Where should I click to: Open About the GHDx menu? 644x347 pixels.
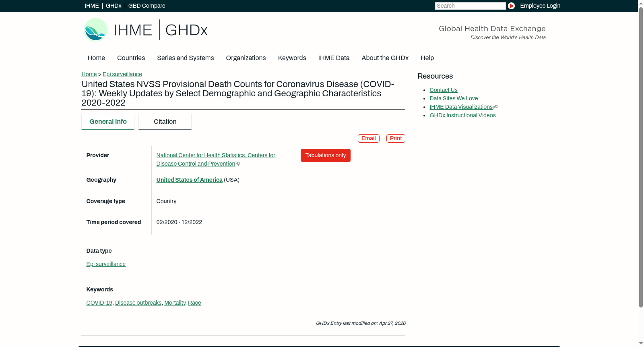tap(385, 58)
